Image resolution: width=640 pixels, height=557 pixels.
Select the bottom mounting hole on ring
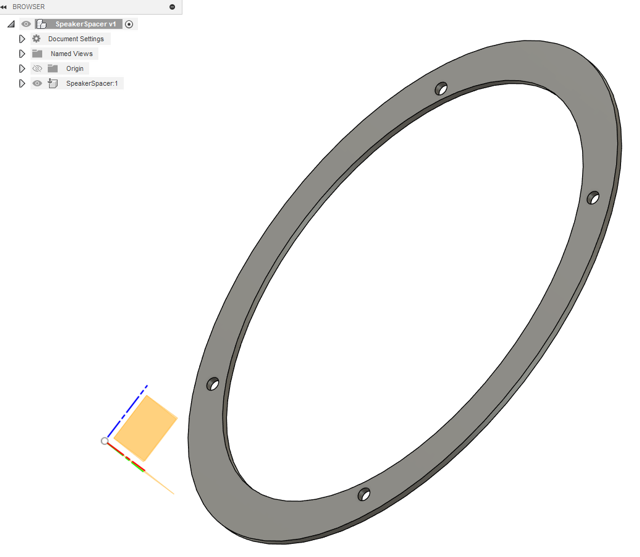pos(364,495)
